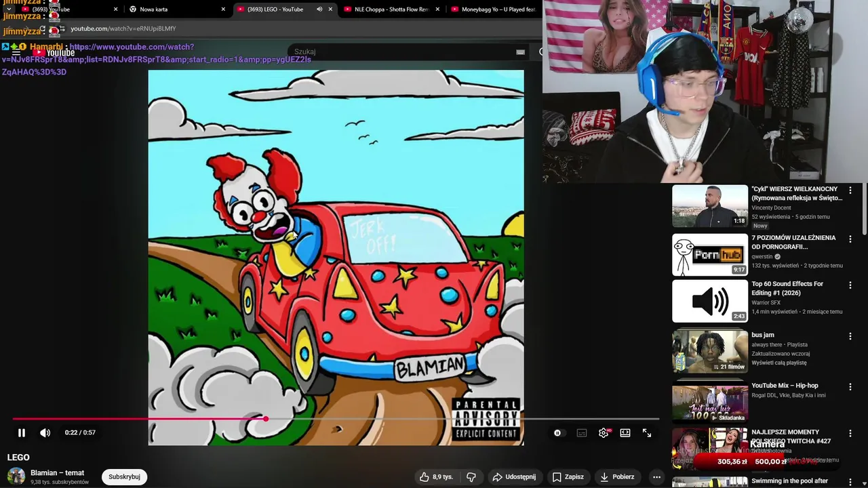Close the Nowa karta tab
The image size is (868, 488).
coord(223,9)
